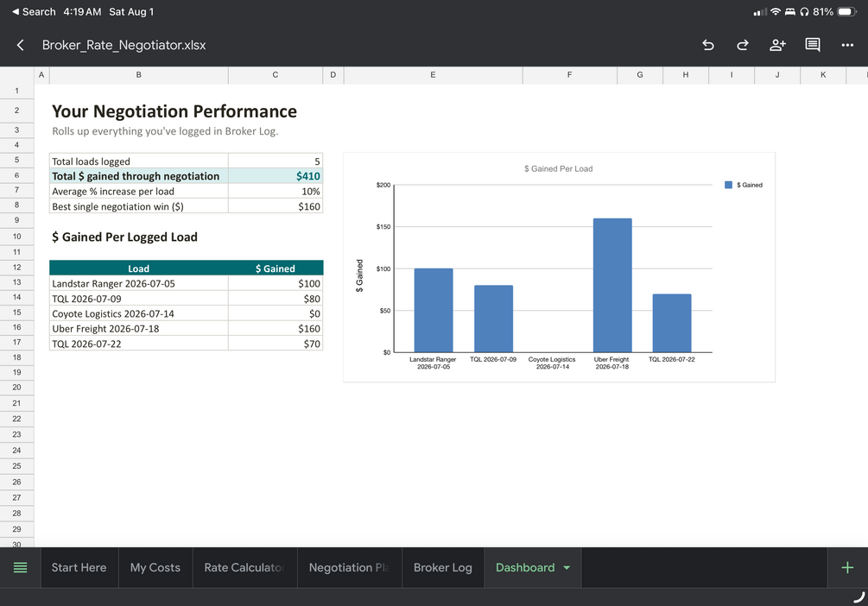The image size is (868, 606).
Task: Switch to the Broker Log tab
Action: (443, 567)
